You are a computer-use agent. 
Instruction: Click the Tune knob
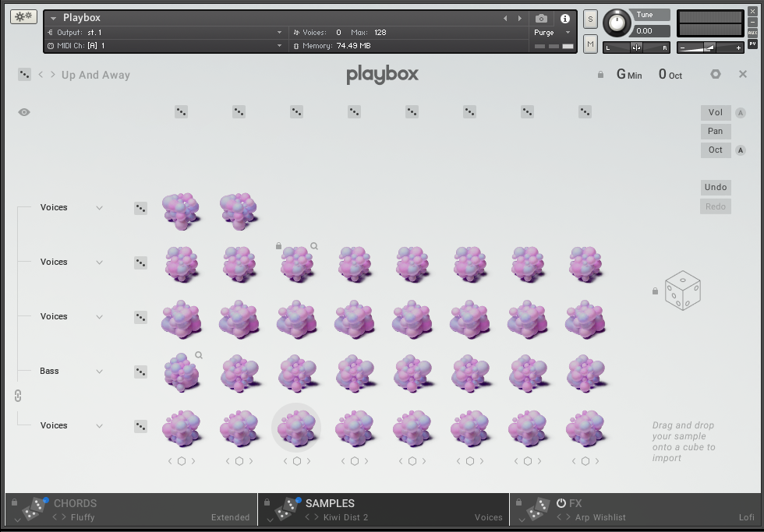tap(617, 23)
